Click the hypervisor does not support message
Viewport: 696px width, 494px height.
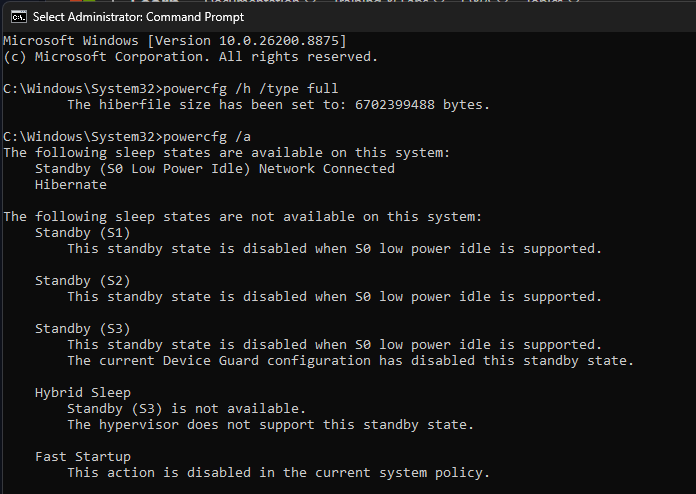click(x=271, y=424)
